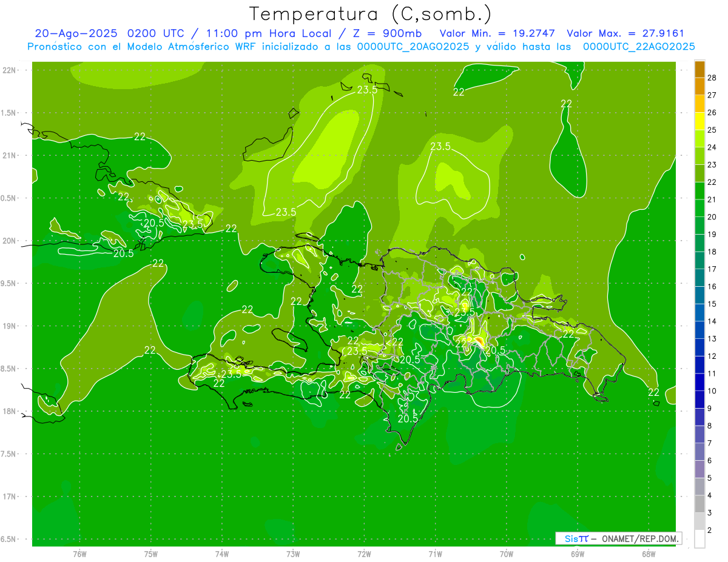Image resolution: width=728 pixels, height=562 pixels.
Task: Click the 76W longitude axis label
Action: (x=79, y=554)
